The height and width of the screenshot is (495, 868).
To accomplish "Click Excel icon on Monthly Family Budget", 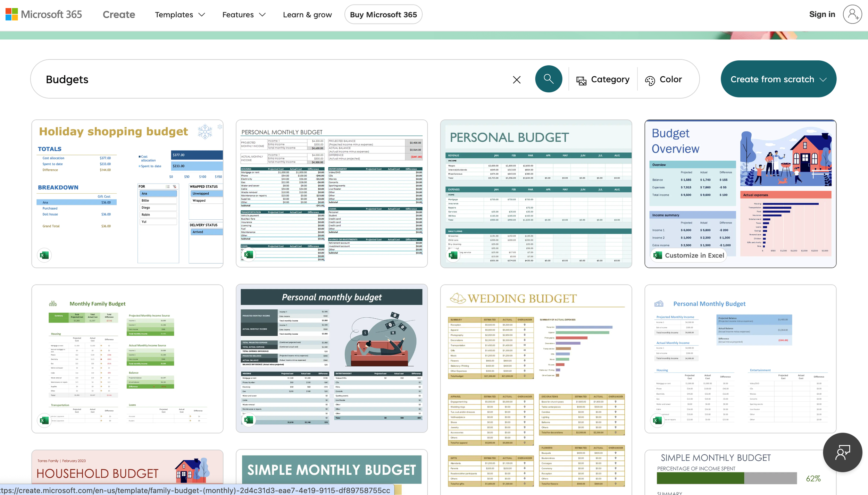I will [44, 420].
